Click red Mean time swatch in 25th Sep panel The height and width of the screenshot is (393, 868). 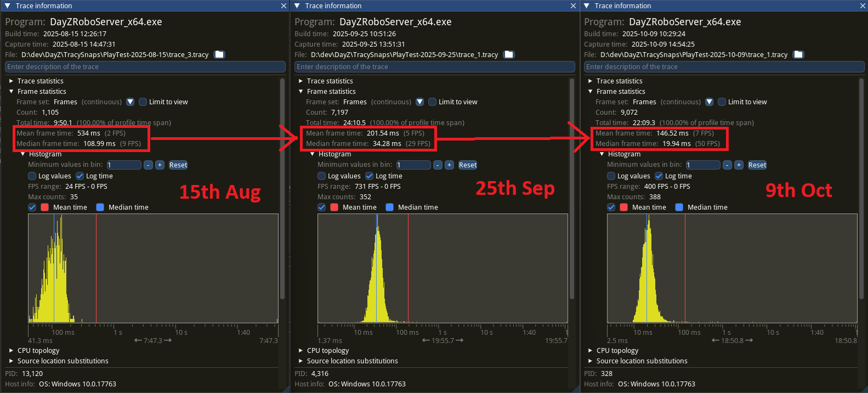334,207
